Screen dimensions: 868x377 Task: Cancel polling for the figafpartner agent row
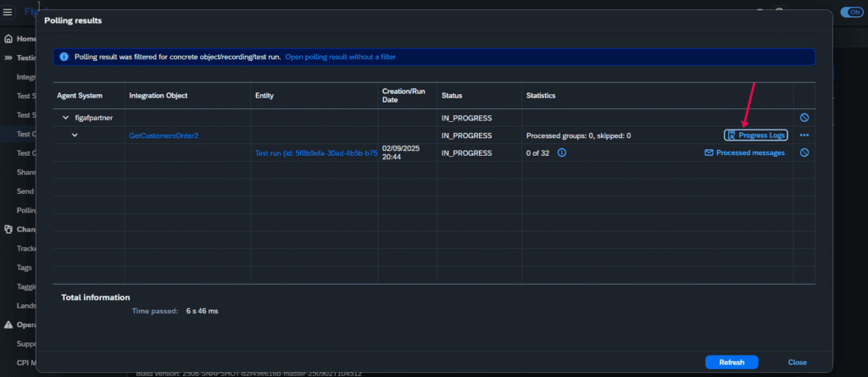coord(804,118)
